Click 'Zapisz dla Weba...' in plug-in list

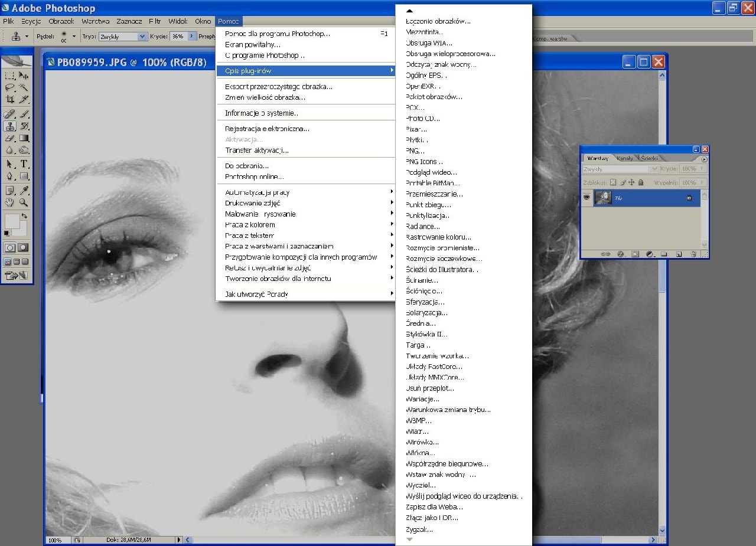(x=434, y=506)
